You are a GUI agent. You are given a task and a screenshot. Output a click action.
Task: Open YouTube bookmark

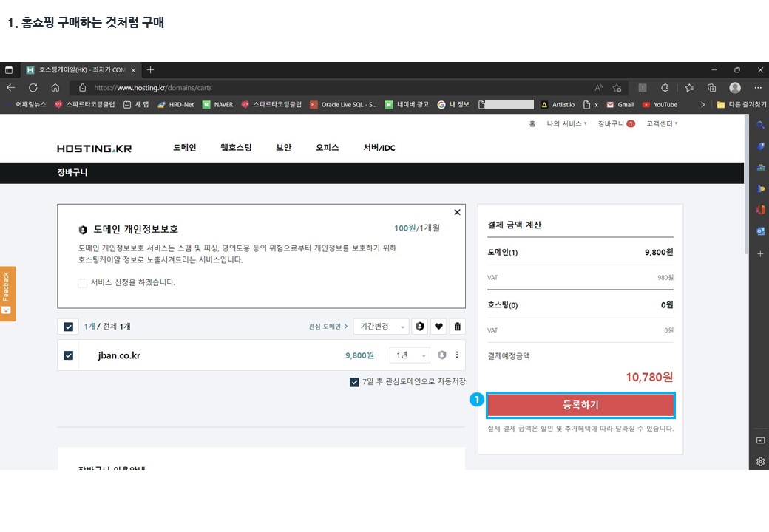(660, 104)
